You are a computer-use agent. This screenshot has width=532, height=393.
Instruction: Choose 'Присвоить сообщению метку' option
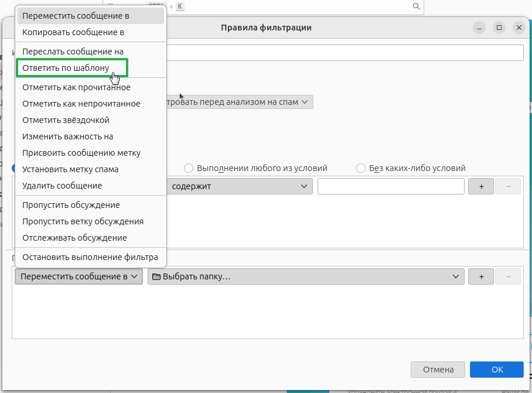coord(81,153)
